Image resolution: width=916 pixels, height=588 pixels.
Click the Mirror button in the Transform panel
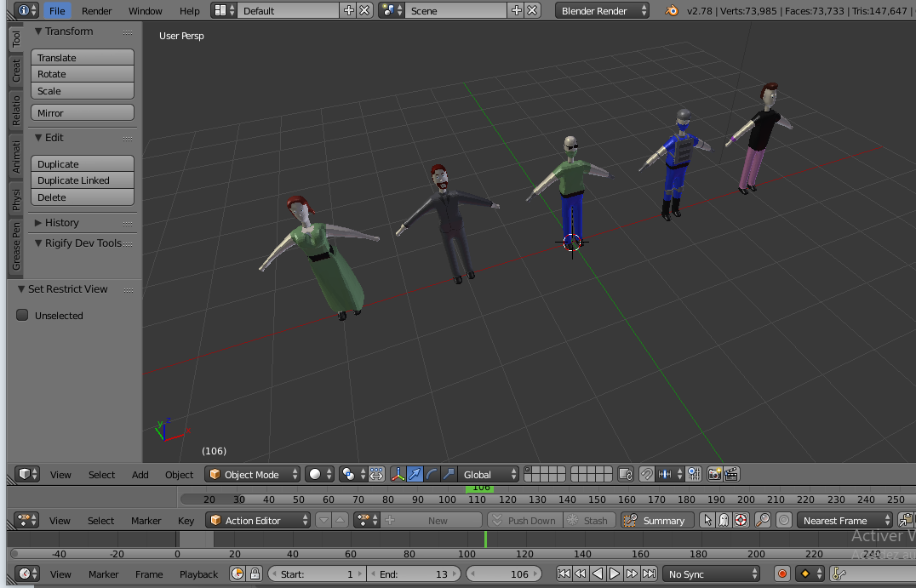pos(82,111)
